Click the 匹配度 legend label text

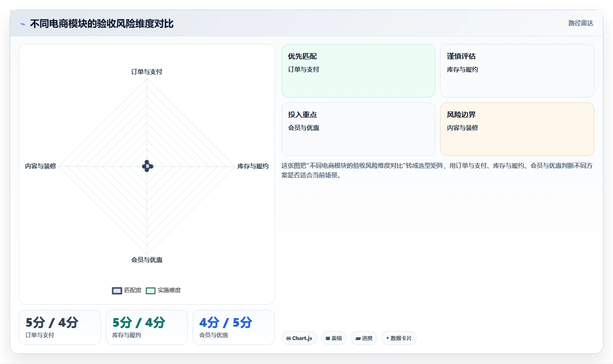point(133,290)
